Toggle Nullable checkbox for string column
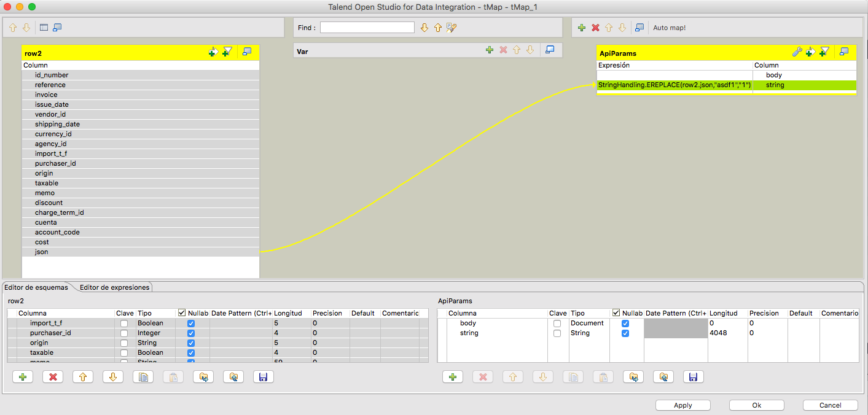The image size is (868, 415). click(x=625, y=333)
